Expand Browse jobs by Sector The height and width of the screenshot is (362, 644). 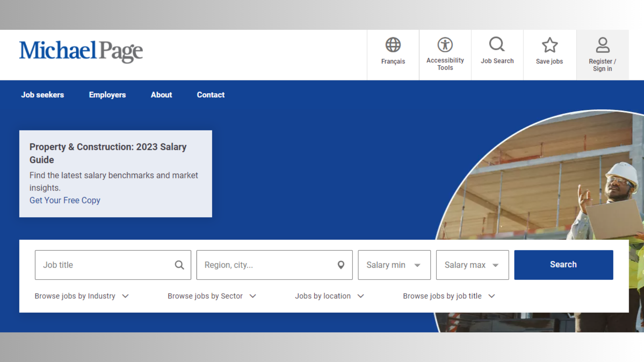tap(212, 296)
